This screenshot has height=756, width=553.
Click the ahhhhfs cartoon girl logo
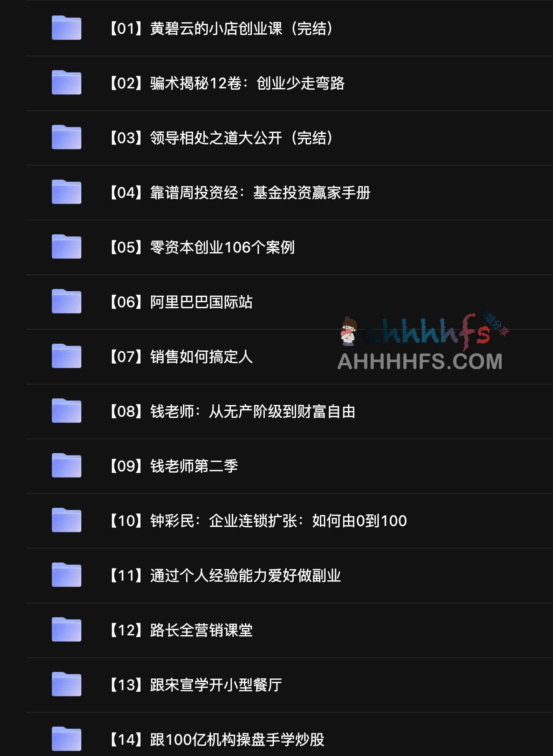click(349, 331)
